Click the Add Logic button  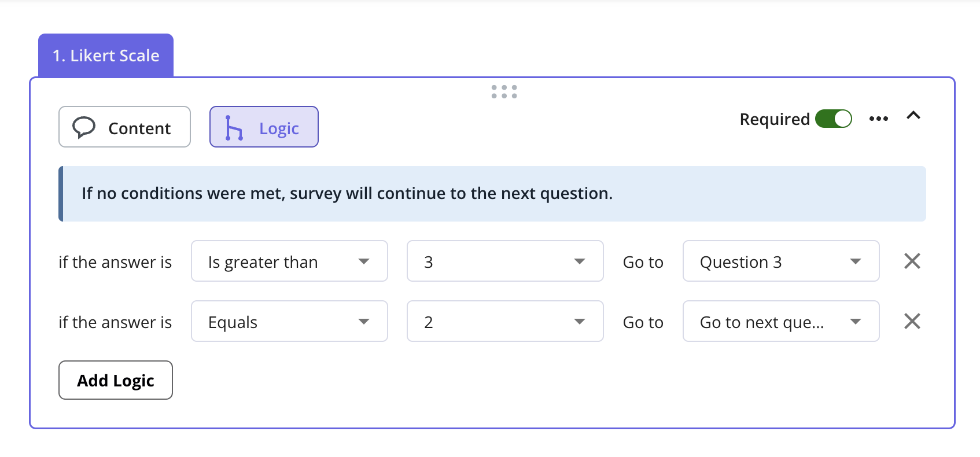point(116,380)
